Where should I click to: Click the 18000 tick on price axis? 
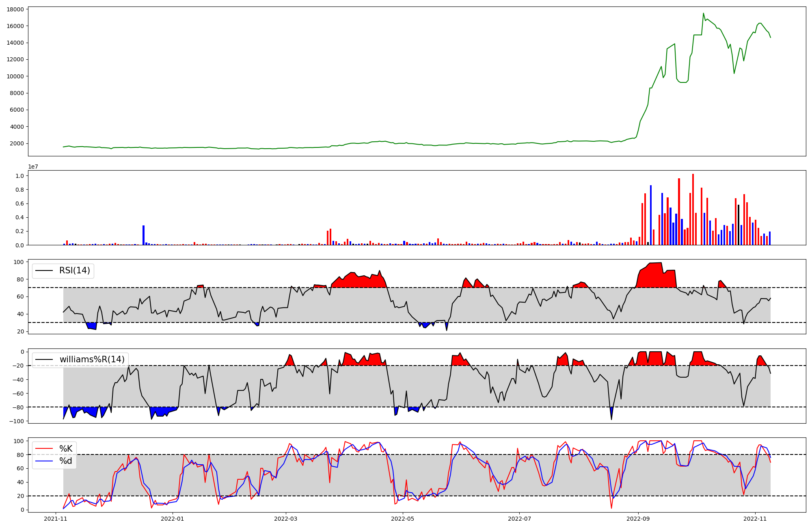pos(15,9)
